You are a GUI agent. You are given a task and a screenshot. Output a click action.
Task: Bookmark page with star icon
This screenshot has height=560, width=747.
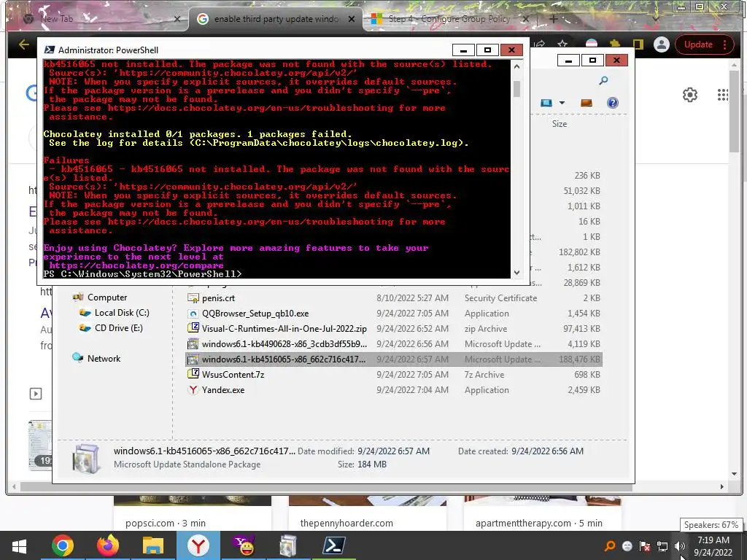pos(562,44)
